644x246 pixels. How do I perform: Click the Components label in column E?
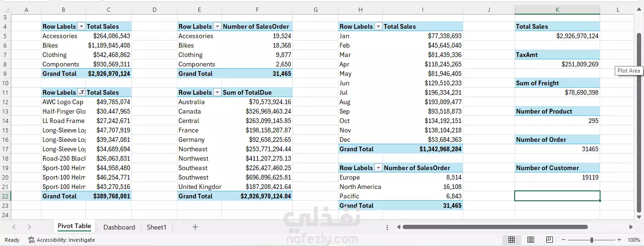197,64
